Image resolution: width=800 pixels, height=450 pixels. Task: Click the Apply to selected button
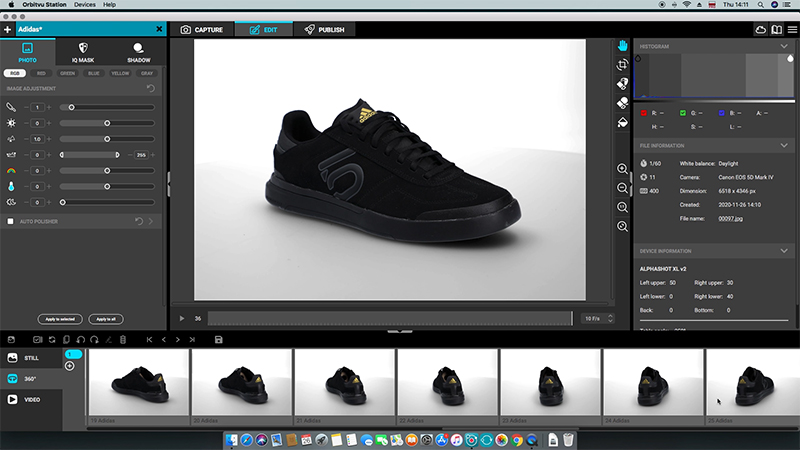coord(60,319)
